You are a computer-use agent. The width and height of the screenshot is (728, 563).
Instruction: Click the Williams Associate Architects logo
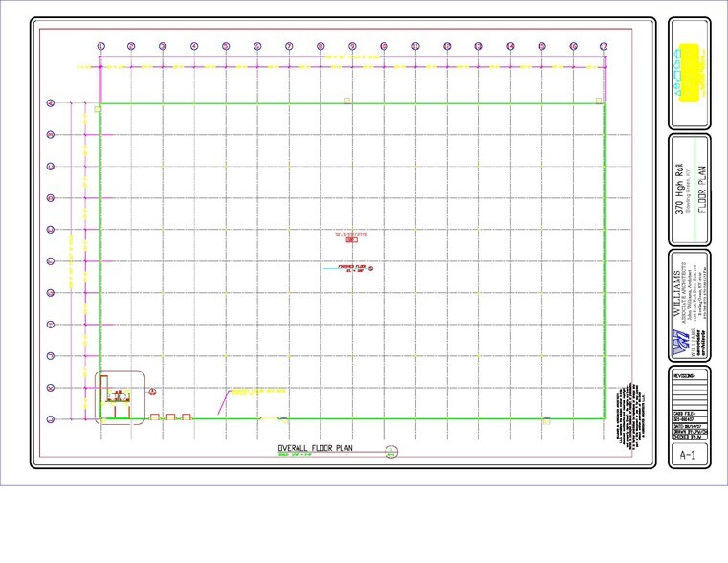tap(680, 341)
